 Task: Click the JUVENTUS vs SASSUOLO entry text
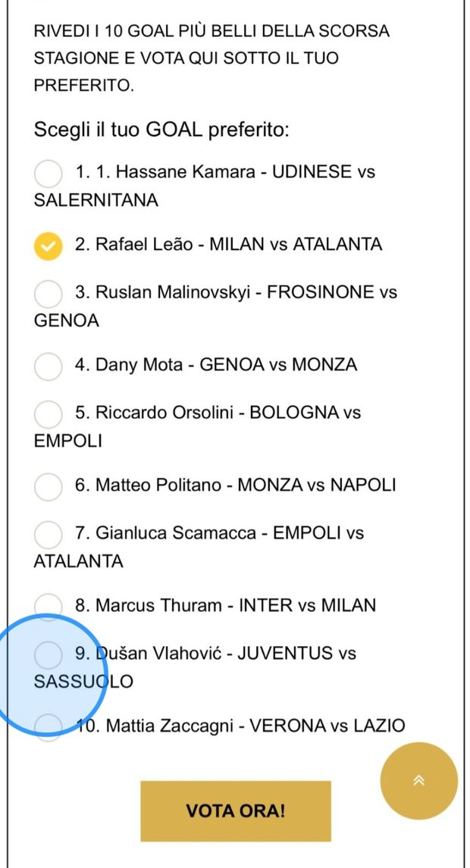[220, 653]
